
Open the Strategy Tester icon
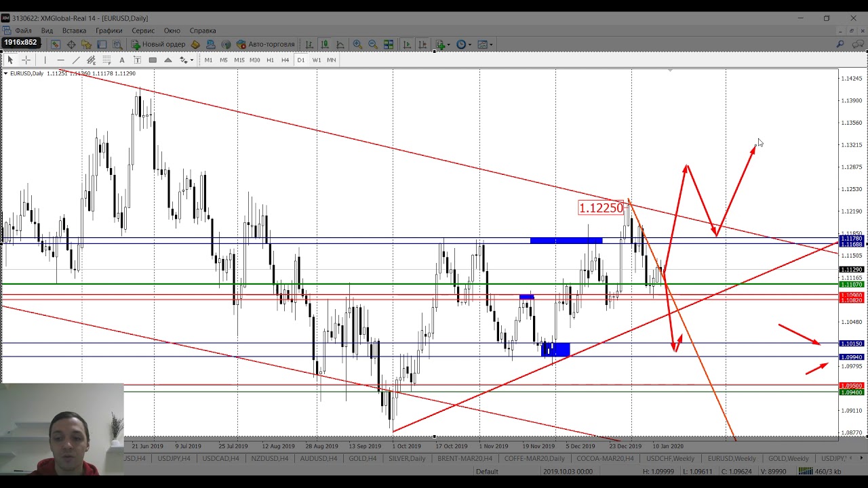[117, 44]
